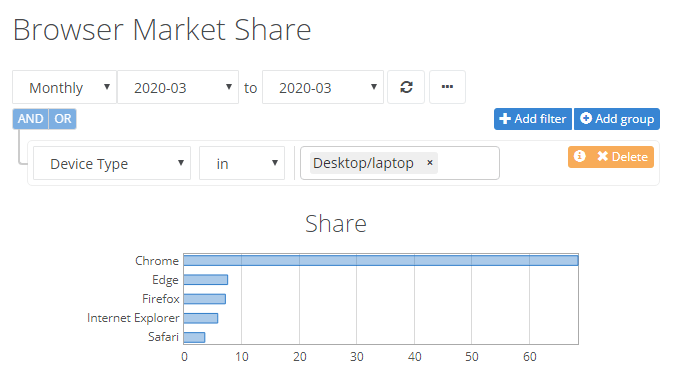Click the Safari bar in the chart
The height and width of the screenshot is (380, 674).
tap(194, 337)
